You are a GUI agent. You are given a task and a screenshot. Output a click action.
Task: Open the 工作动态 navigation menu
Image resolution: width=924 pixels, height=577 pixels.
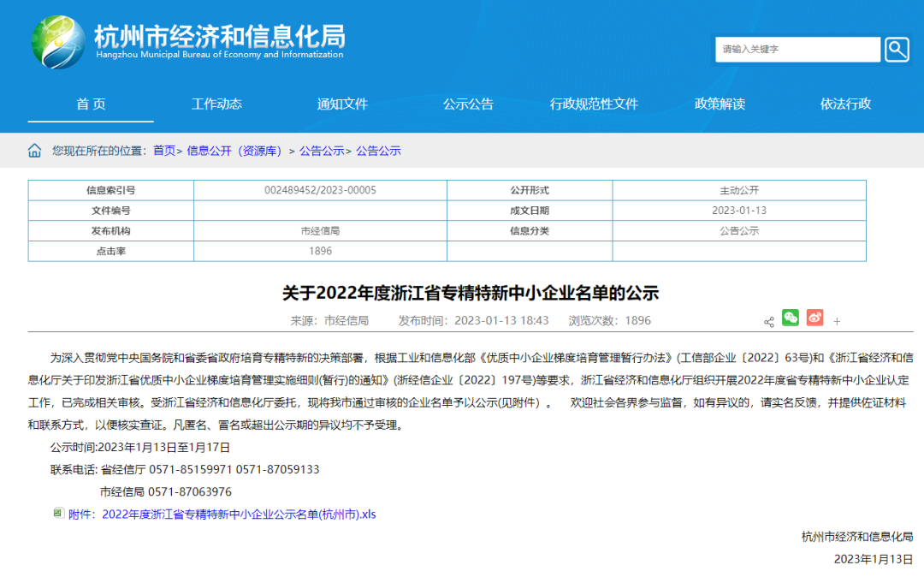click(x=216, y=104)
